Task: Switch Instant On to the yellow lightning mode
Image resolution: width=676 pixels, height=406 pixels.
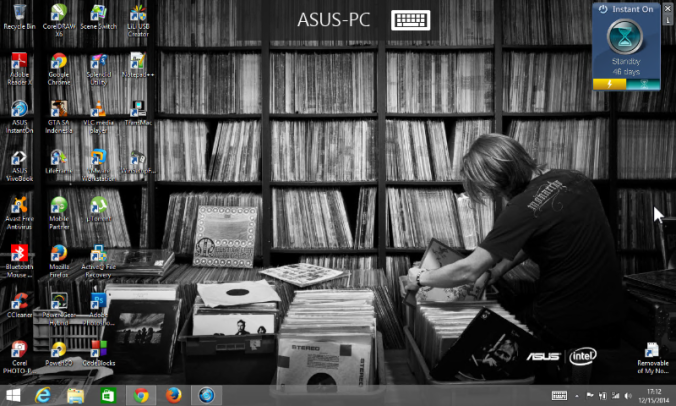Action: pos(610,84)
